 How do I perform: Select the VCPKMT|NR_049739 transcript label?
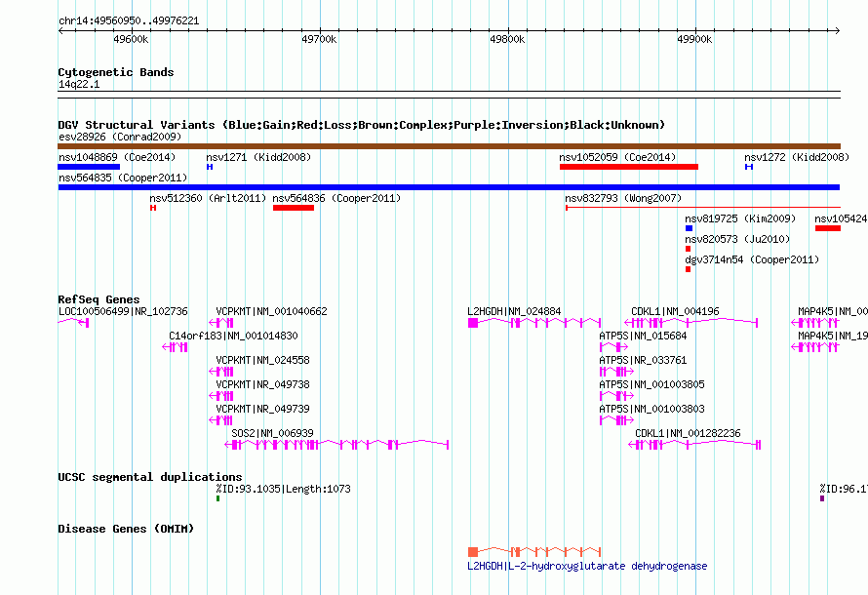click(262, 409)
